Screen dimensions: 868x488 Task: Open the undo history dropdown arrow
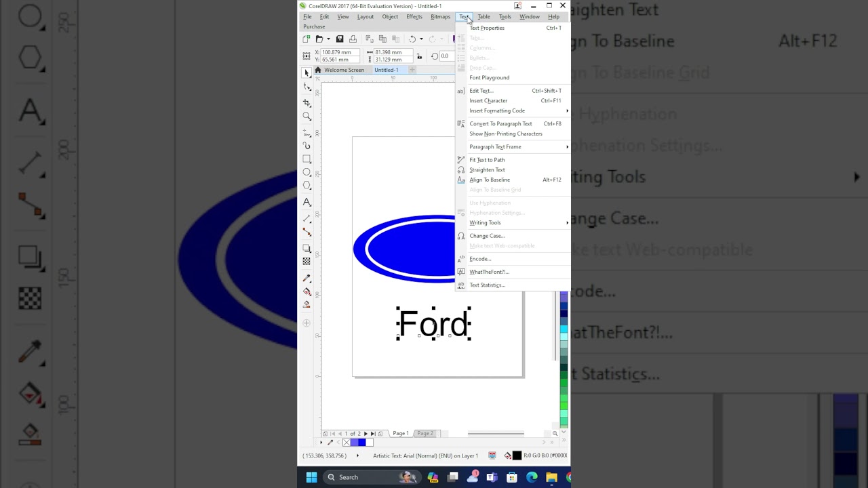click(x=421, y=39)
